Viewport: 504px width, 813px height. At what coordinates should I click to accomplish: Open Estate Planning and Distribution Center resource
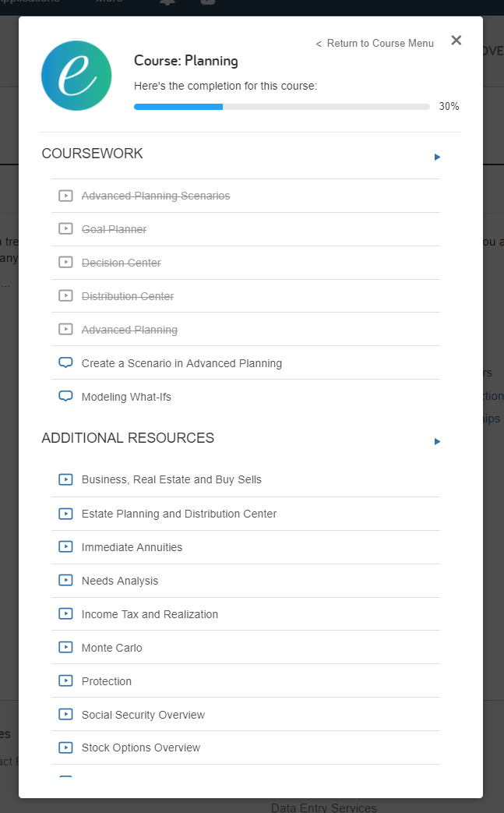tap(179, 514)
